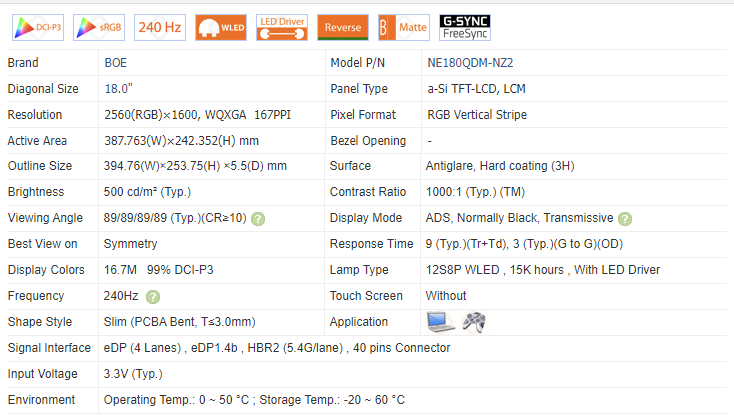Open help icon next to 240Hz frequency
The width and height of the screenshot is (734, 419).
click(153, 297)
